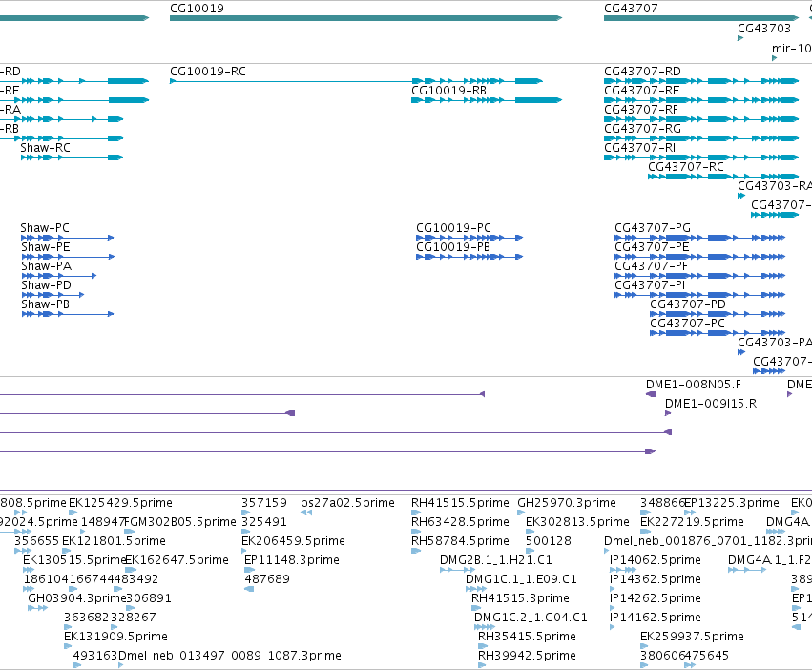Click EST label EK125429.5prime
The image size is (812, 670).
click(120, 503)
